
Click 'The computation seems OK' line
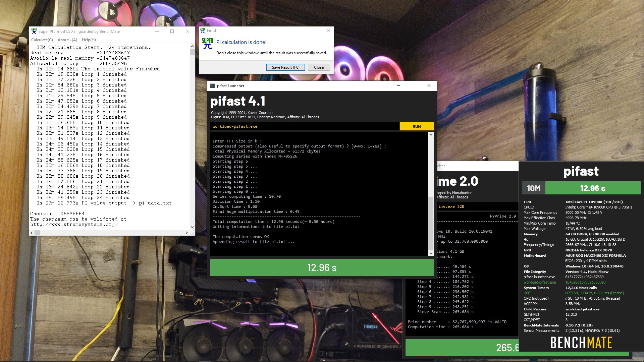241,237
